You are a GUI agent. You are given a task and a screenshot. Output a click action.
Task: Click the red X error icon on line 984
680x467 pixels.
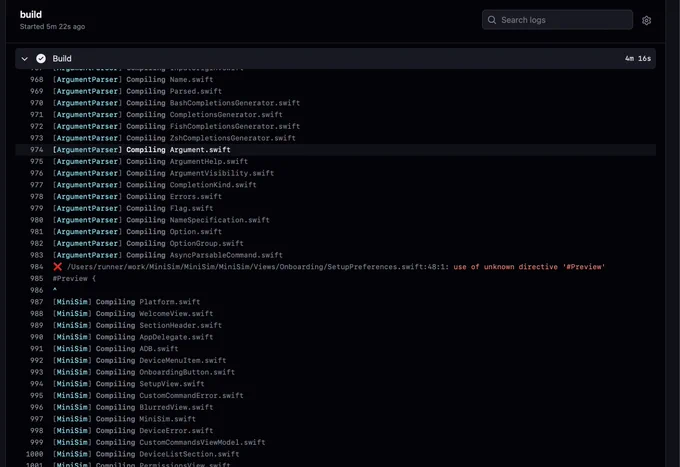click(x=58, y=267)
